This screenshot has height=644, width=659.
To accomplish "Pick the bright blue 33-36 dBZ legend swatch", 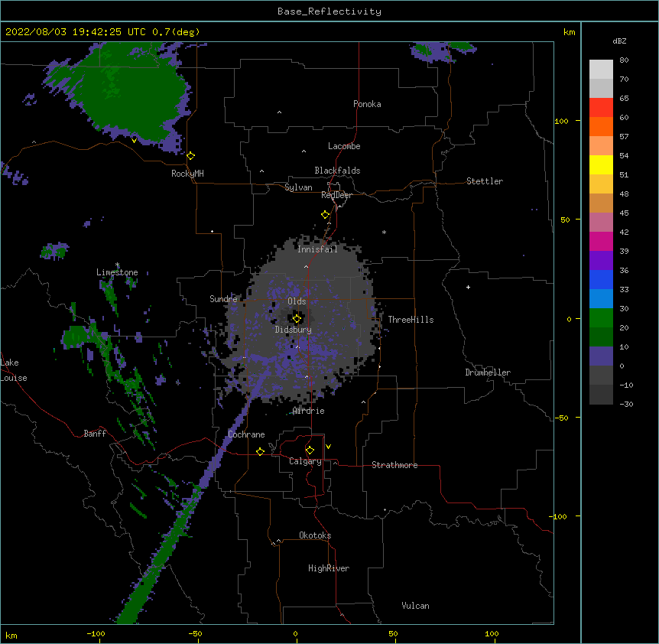I will tap(601, 279).
